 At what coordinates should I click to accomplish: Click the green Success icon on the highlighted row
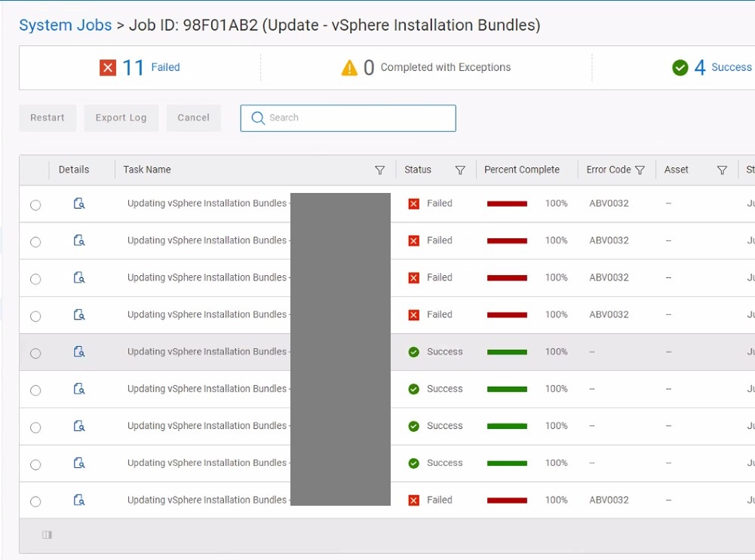click(x=413, y=350)
